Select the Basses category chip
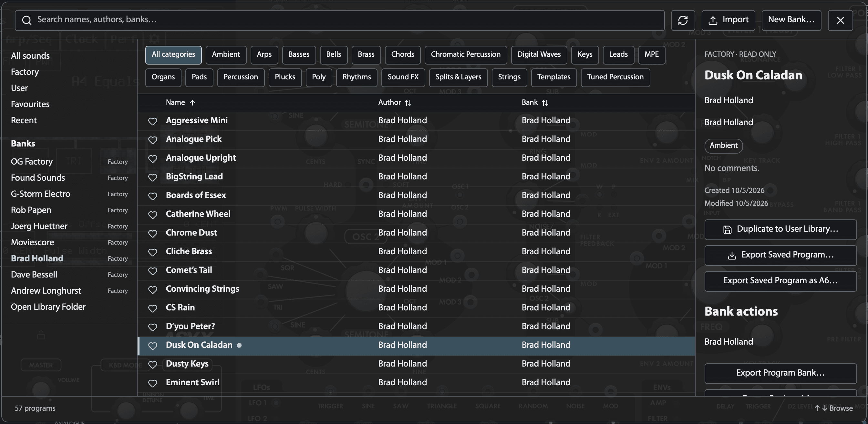This screenshot has width=868, height=424. [x=299, y=55]
